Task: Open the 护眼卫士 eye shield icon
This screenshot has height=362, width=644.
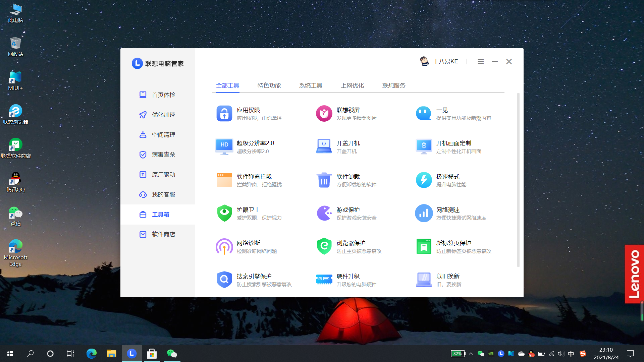Action: pyautogui.click(x=224, y=213)
